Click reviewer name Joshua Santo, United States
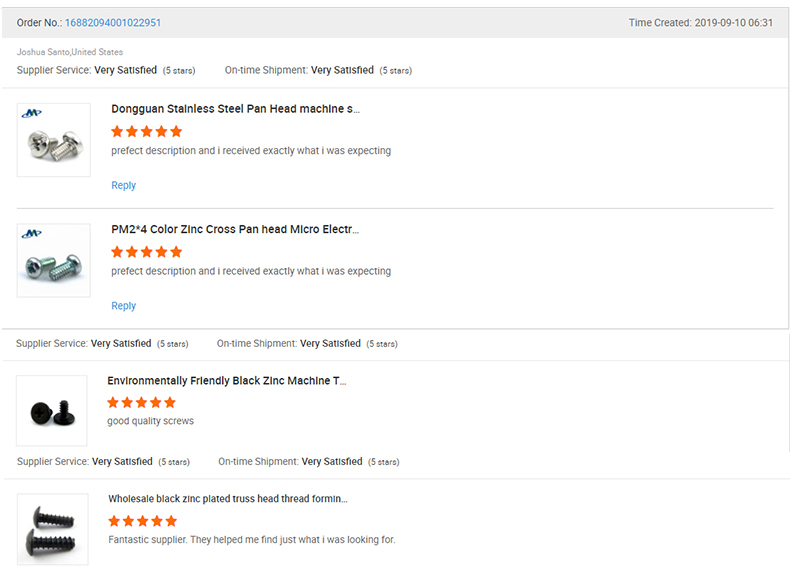The image size is (790, 584). (70, 52)
